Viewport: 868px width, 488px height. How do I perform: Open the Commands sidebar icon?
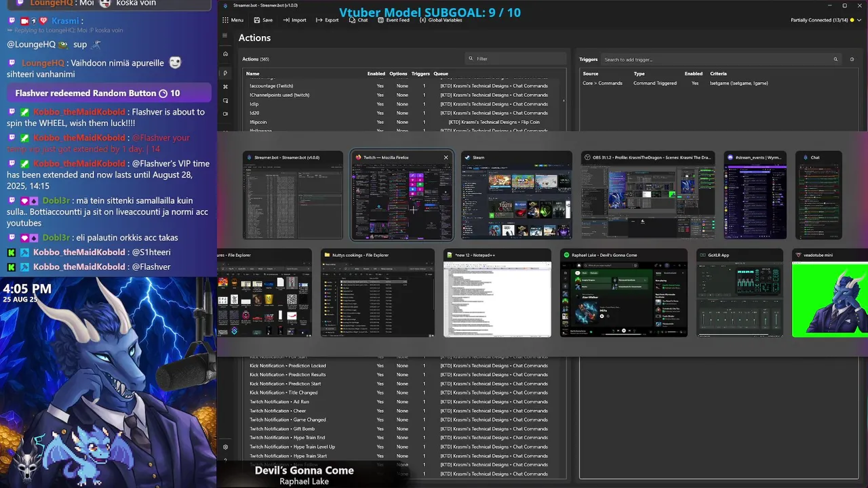click(225, 87)
